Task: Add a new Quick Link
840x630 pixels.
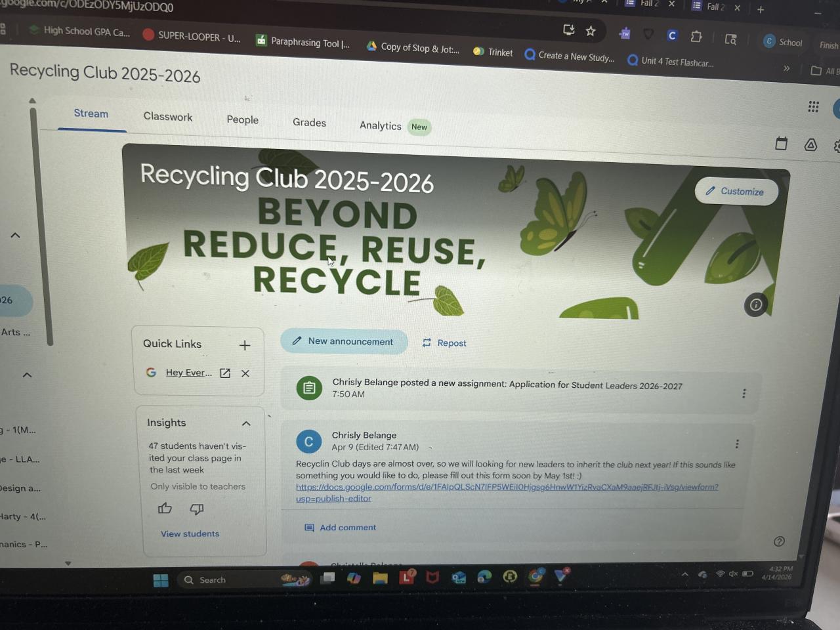Action: [x=245, y=345]
